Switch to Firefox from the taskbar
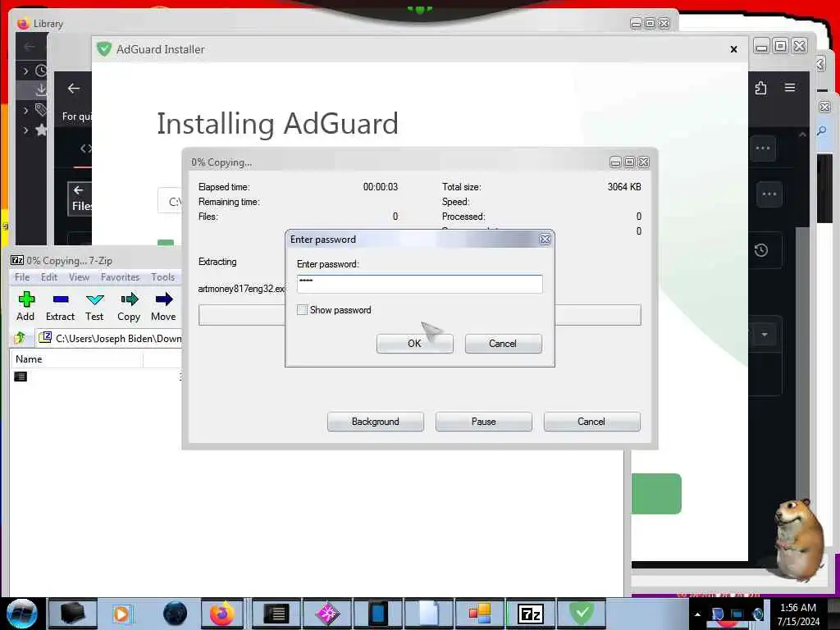The image size is (840, 630). point(222,614)
